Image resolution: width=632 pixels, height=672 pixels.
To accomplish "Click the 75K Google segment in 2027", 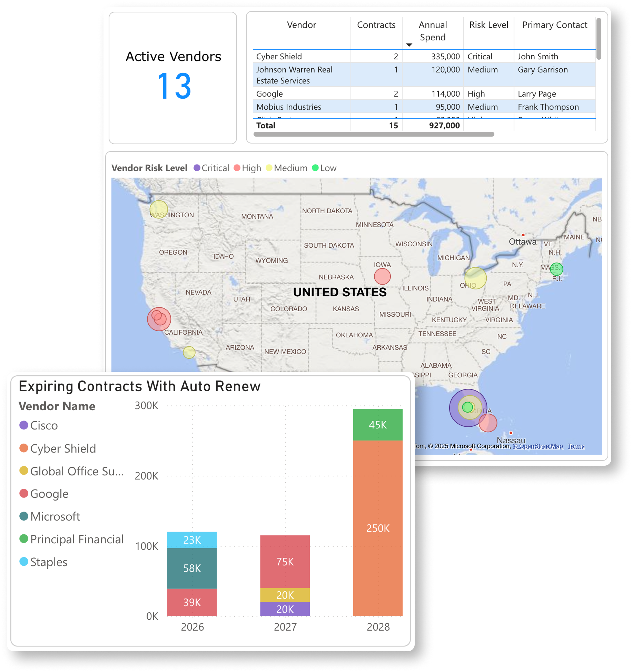I will point(285,562).
